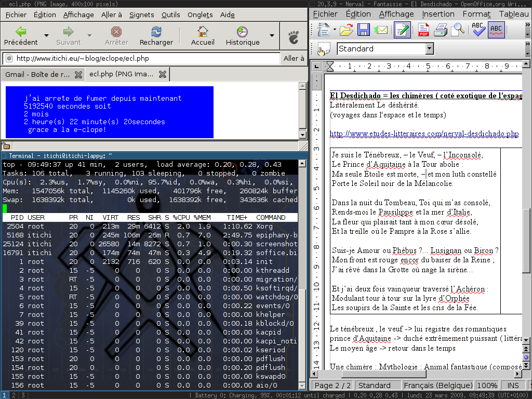The image size is (532, 399).
Task: Open the Fichier menu in Epiphany
Action: click(16, 15)
